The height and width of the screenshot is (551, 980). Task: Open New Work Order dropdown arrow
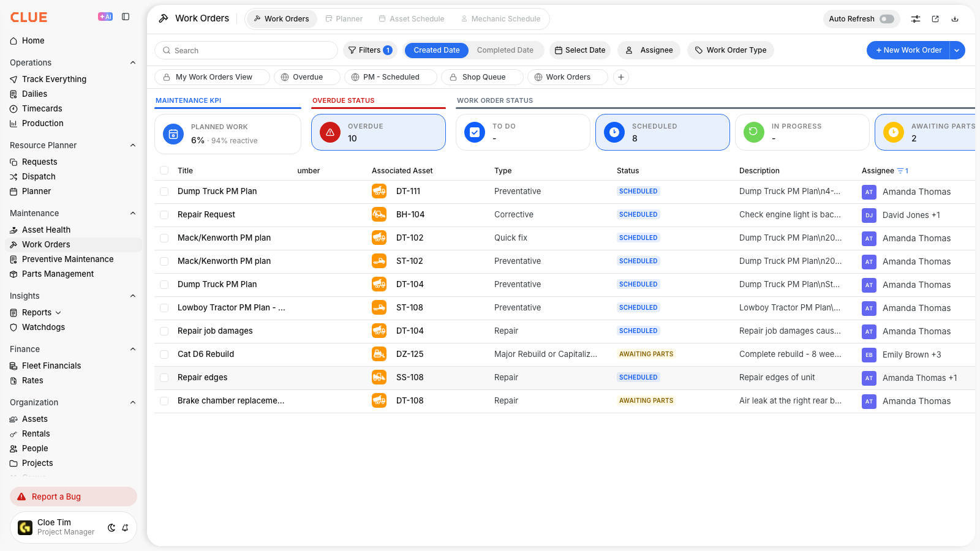pyautogui.click(x=957, y=50)
